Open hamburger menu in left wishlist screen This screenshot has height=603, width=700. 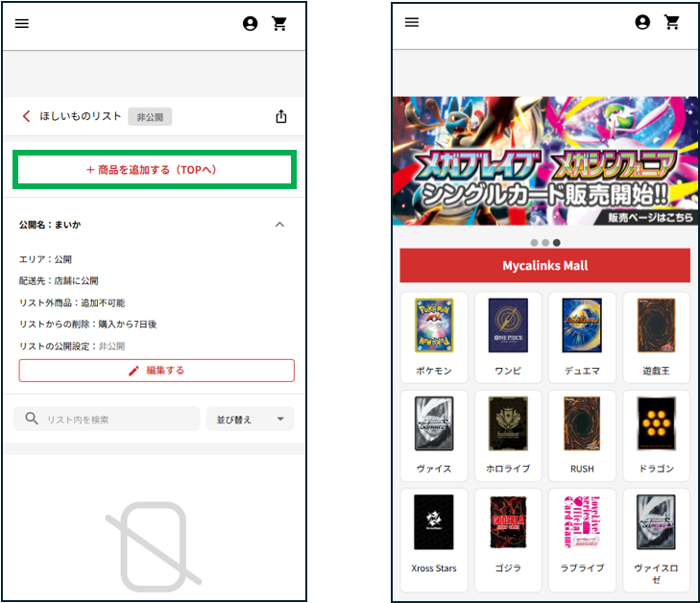21,24
